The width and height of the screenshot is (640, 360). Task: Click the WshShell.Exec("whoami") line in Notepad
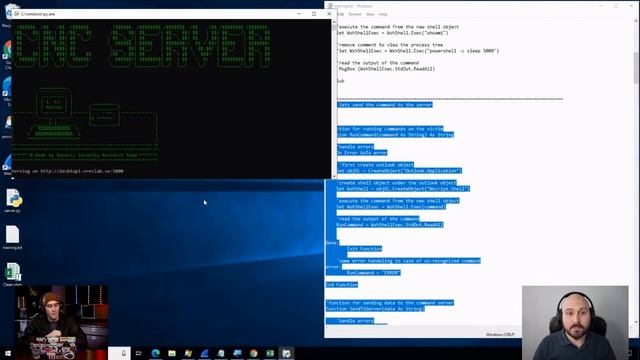pyautogui.click(x=392, y=33)
